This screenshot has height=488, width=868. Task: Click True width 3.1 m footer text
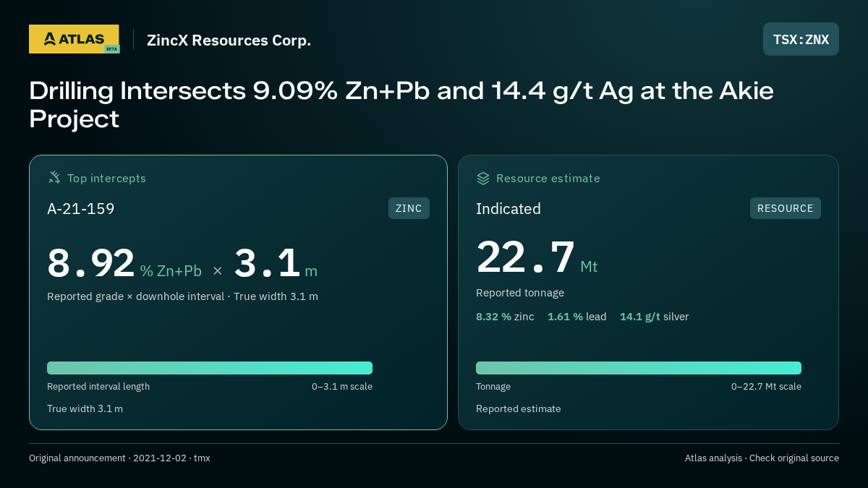(85, 408)
